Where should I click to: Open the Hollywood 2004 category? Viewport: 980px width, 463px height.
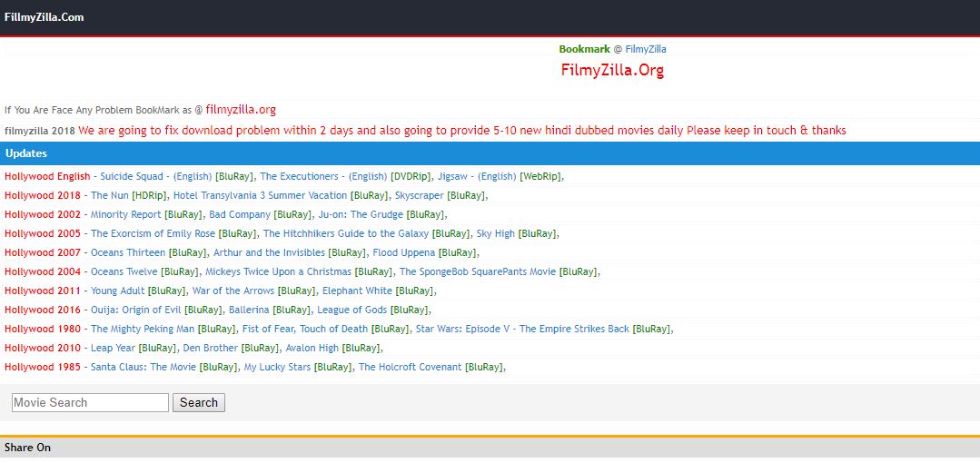tap(43, 271)
